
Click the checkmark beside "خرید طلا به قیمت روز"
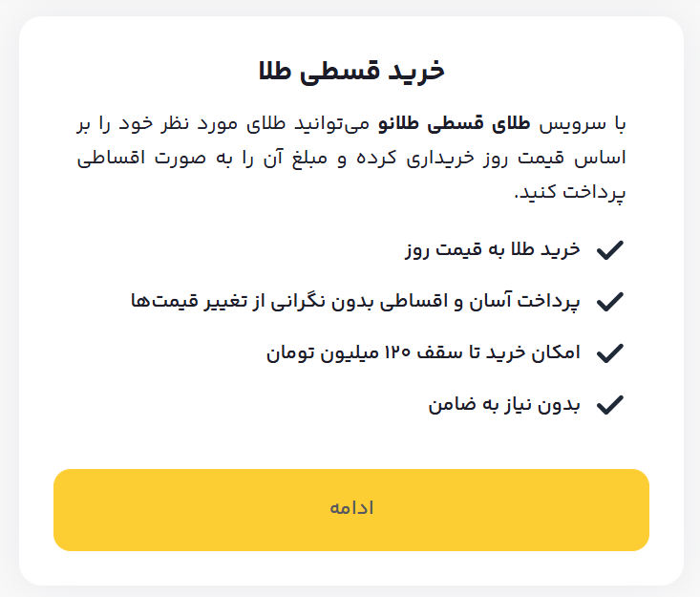tap(609, 250)
